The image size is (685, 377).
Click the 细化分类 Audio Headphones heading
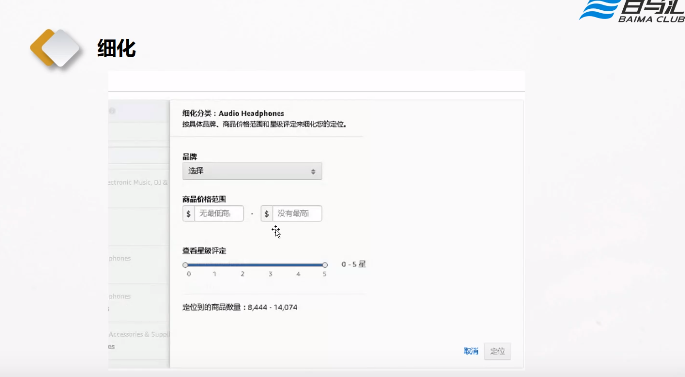pos(233,113)
